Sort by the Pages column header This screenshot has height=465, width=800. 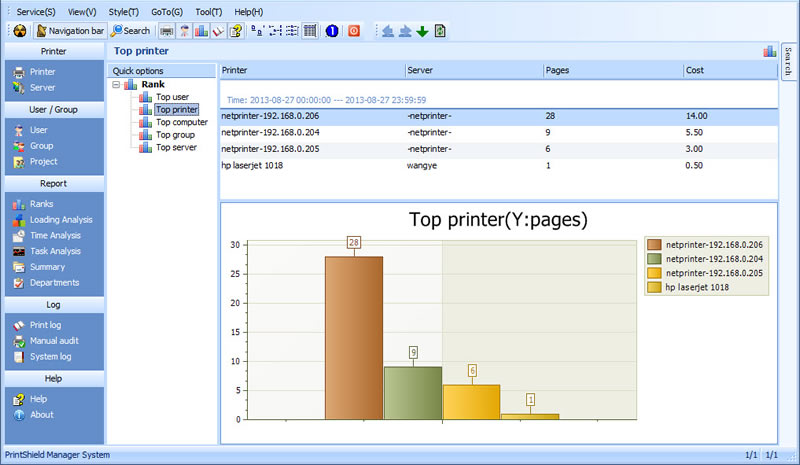click(x=613, y=70)
